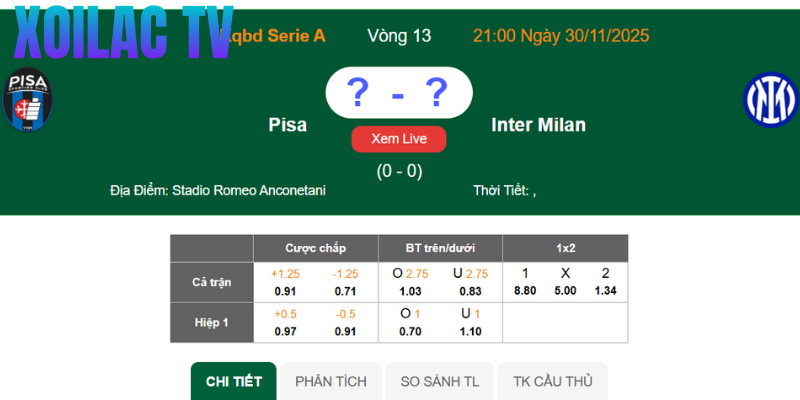Pick first-half under 1 odds 1.10
This screenshot has height=400, width=800.
click(471, 331)
